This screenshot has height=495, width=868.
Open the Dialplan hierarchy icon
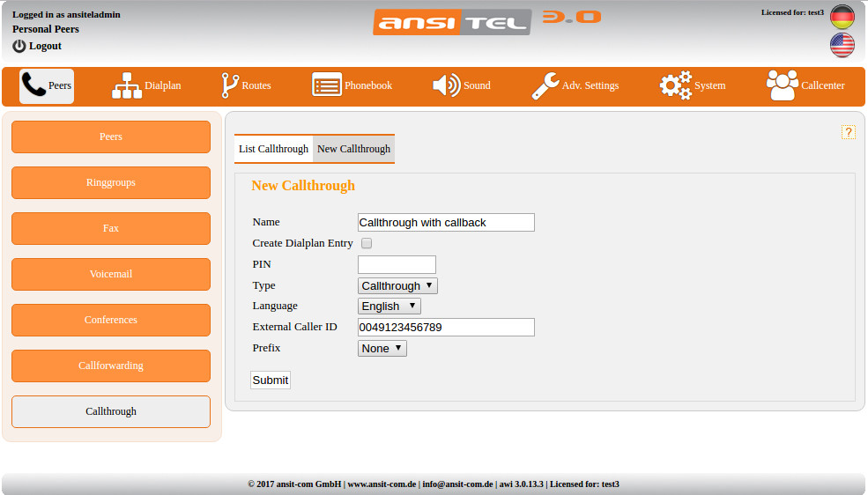tap(126, 85)
